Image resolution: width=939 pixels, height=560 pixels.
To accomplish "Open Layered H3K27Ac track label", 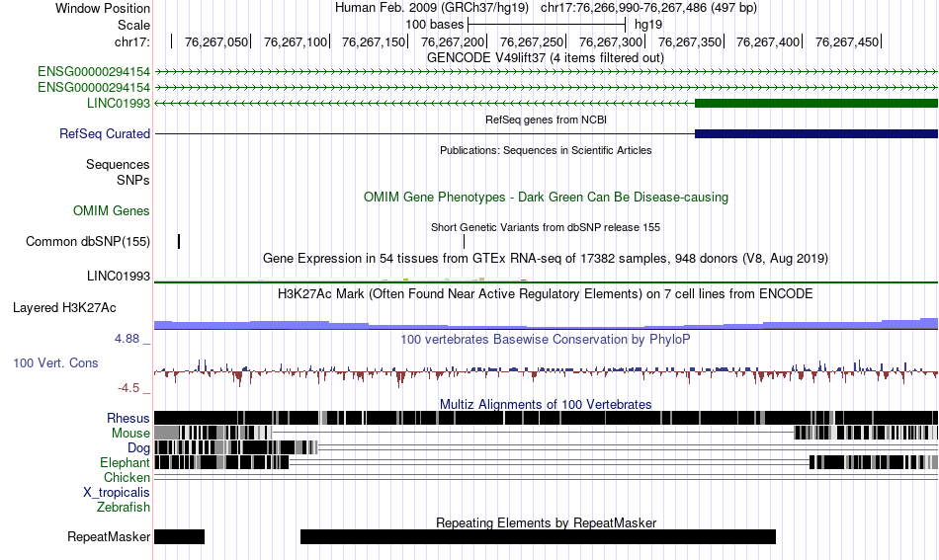I will [64, 307].
